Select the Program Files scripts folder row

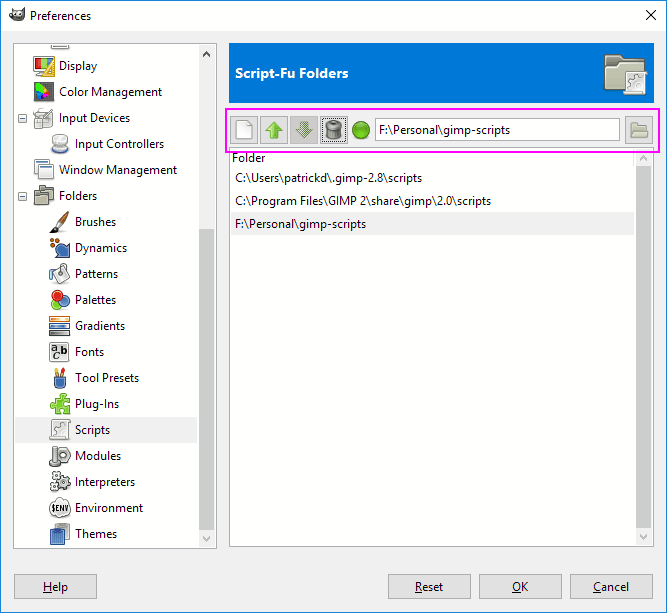pyautogui.click(x=363, y=201)
